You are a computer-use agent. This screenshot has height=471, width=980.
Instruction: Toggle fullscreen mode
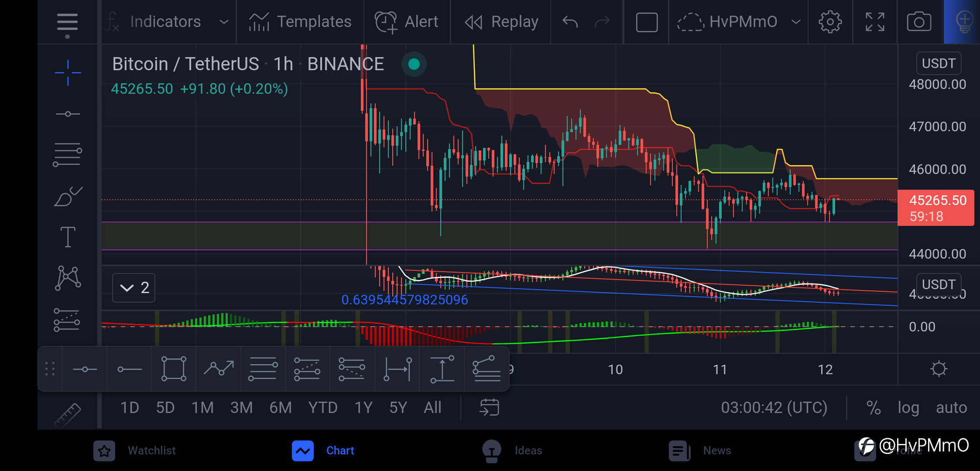(x=875, y=22)
